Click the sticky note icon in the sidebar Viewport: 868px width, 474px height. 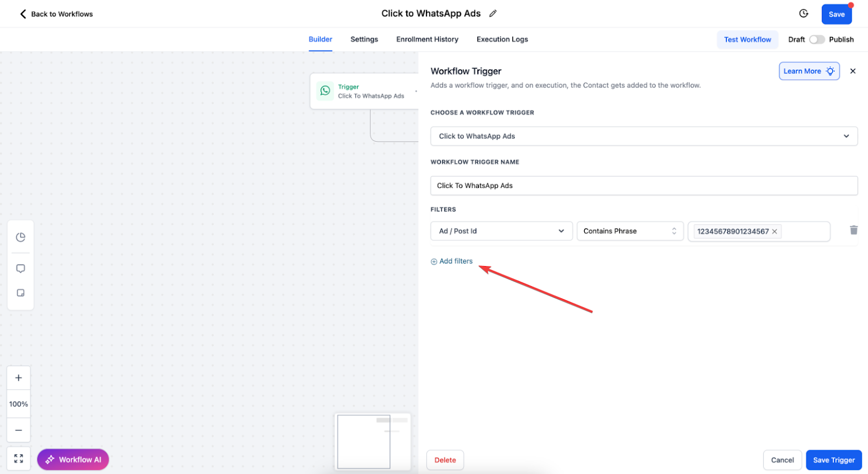pyautogui.click(x=21, y=293)
